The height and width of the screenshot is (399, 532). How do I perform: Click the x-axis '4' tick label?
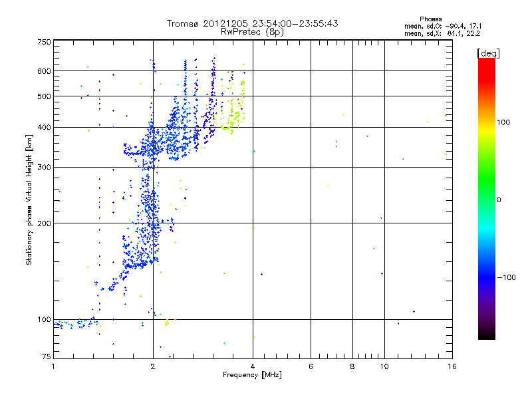[x=253, y=366]
